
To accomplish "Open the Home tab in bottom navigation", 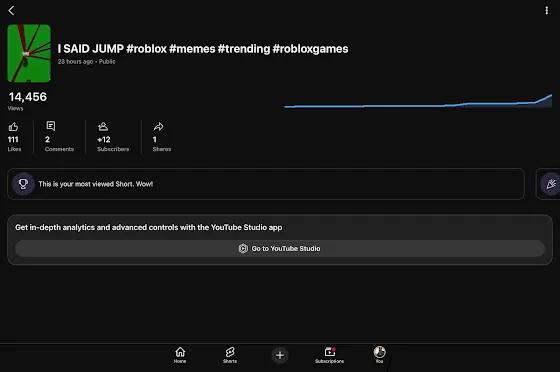I will pyautogui.click(x=180, y=355).
